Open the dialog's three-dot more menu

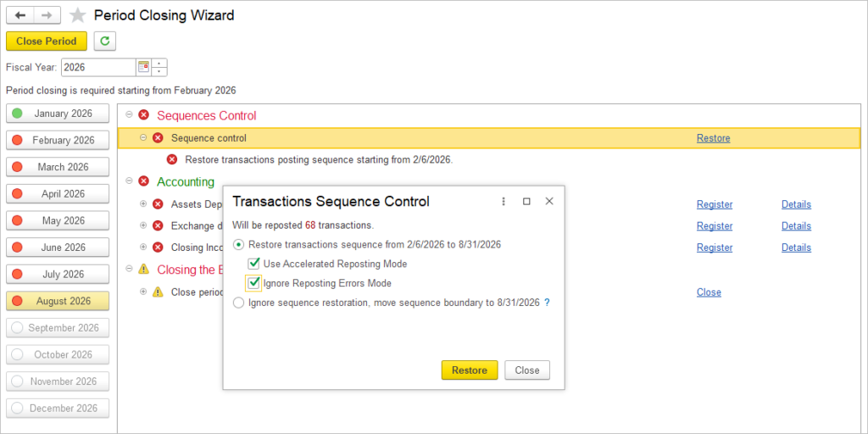[x=504, y=202]
